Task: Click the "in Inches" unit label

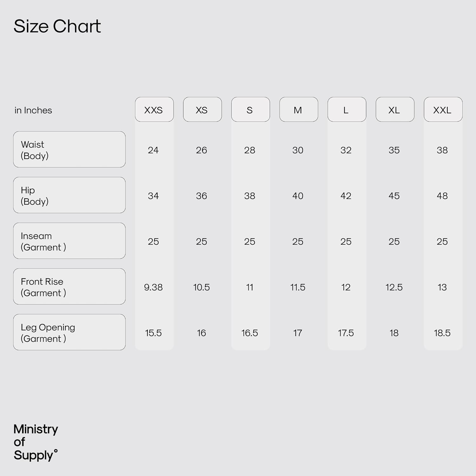Action: point(33,110)
